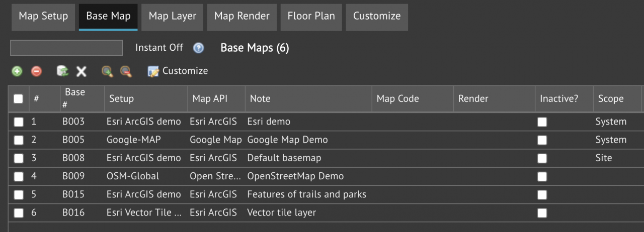644x232 pixels.
Task: Sort by the Map API column header
Action: [210, 99]
